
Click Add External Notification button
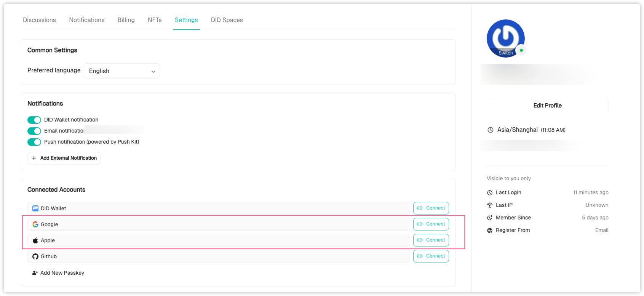coord(64,158)
